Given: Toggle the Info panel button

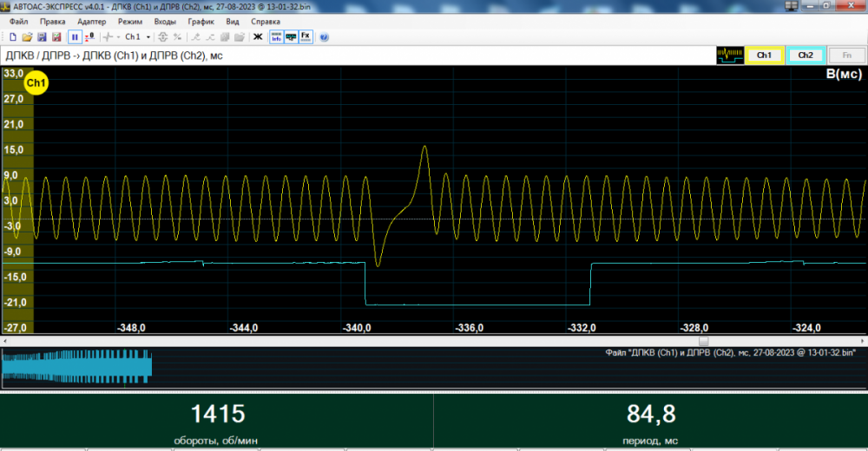Looking at the screenshot, I should pos(276,37).
